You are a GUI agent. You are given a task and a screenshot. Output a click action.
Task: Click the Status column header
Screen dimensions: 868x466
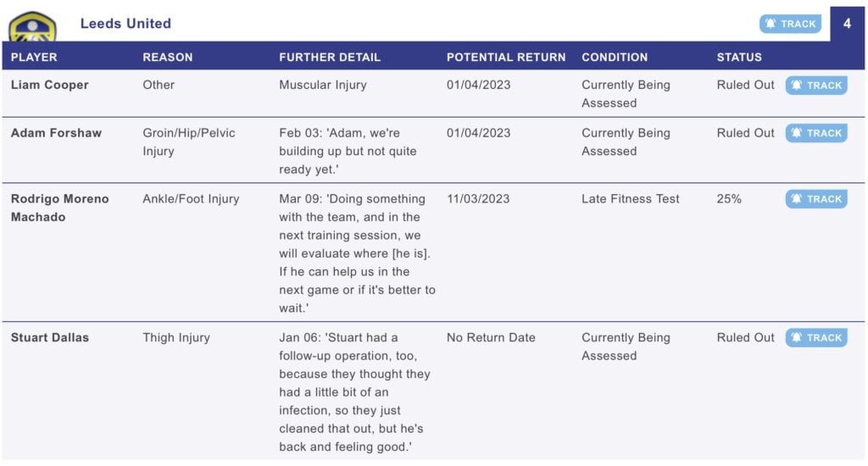pyautogui.click(x=739, y=57)
